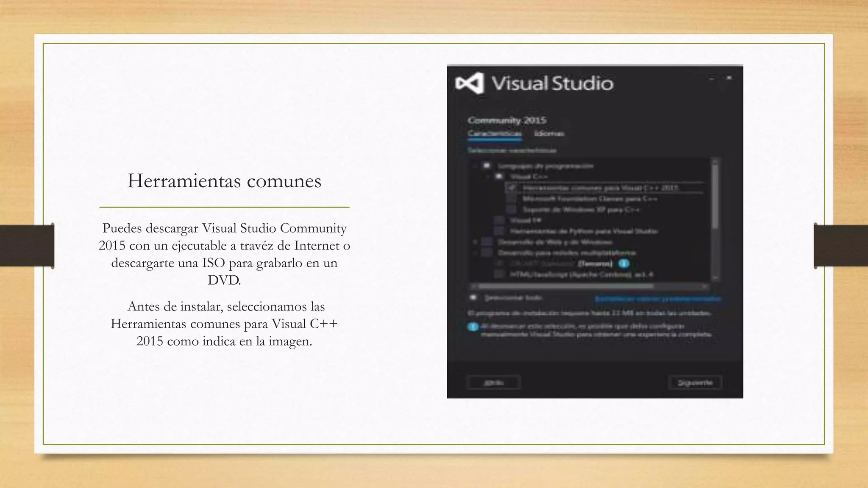Minimize the Visual Studio installer window
The width and height of the screenshot is (868, 488).
[x=712, y=78]
